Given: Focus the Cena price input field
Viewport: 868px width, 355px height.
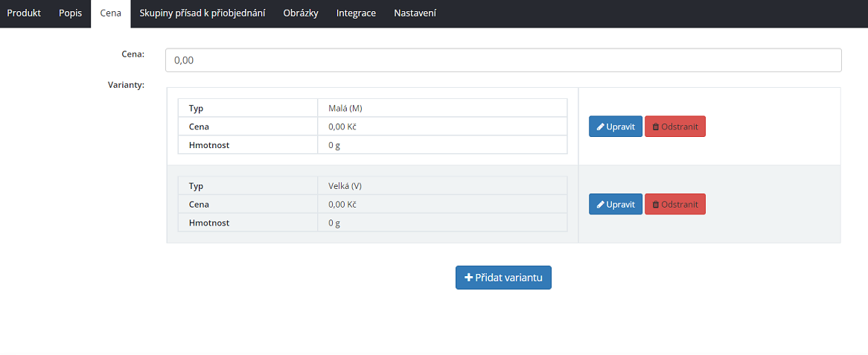Looking at the screenshot, I should [x=503, y=60].
